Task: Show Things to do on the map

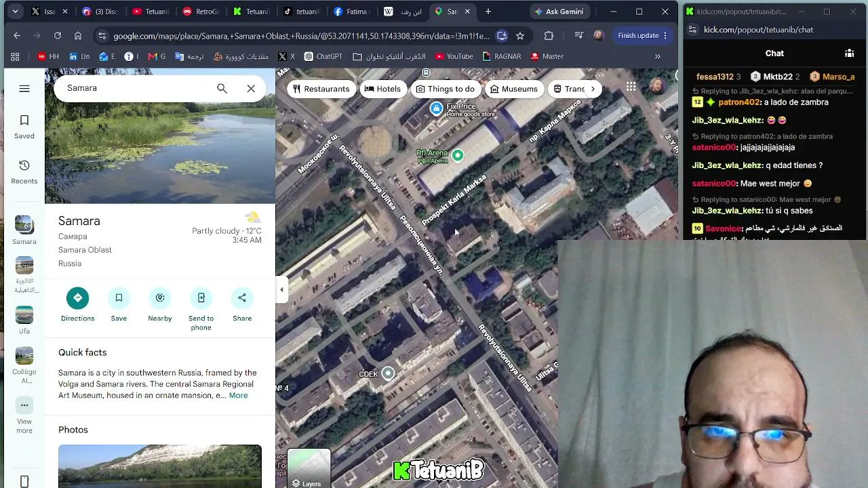Action: tap(445, 89)
